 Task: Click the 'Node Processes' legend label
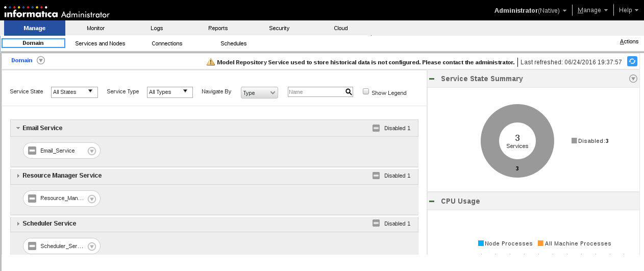(x=509, y=243)
